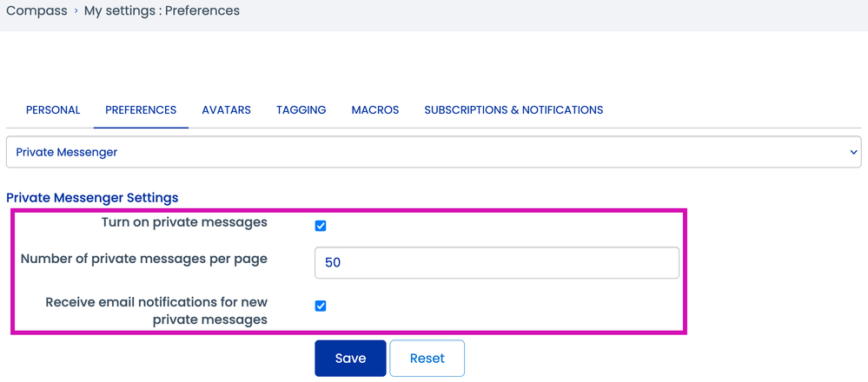Click the My settings : Preferences breadcrumb
The height and width of the screenshot is (382, 868).
pos(162,11)
